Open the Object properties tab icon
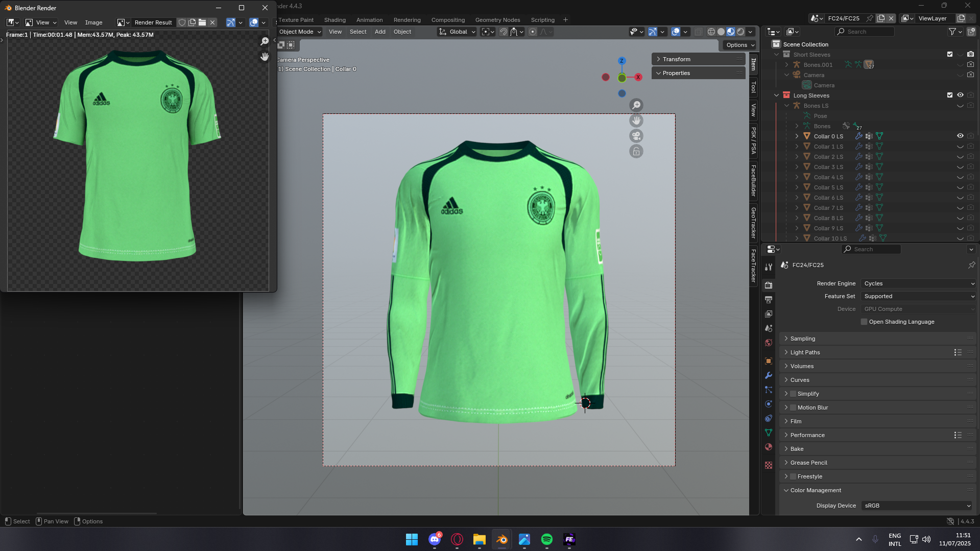The width and height of the screenshot is (980, 551). [769, 361]
